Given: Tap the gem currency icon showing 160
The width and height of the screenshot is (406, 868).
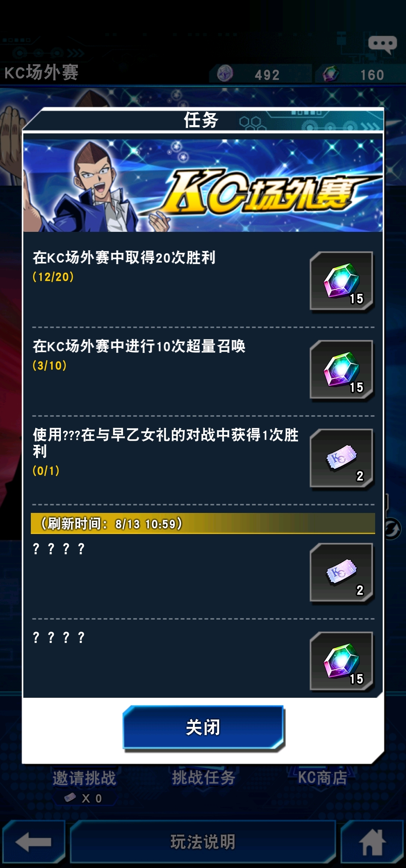Looking at the screenshot, I should pos(331,73).
